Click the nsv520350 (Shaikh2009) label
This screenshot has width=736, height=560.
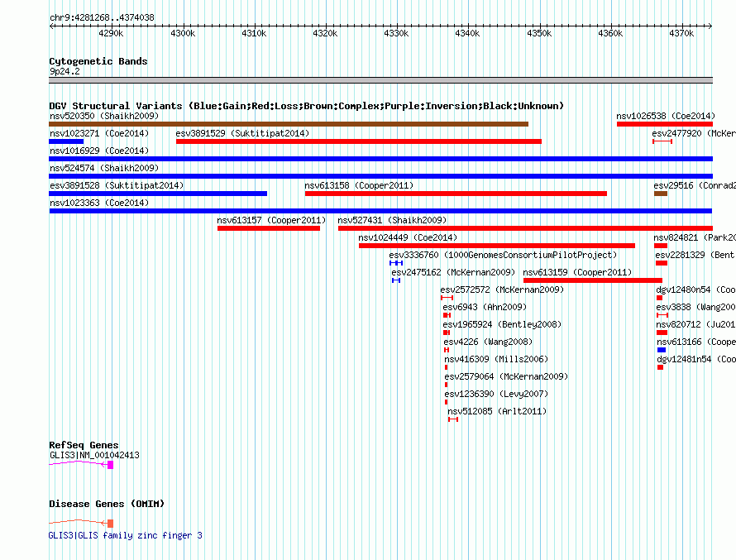pyautogui.click(x=104, y=116)
